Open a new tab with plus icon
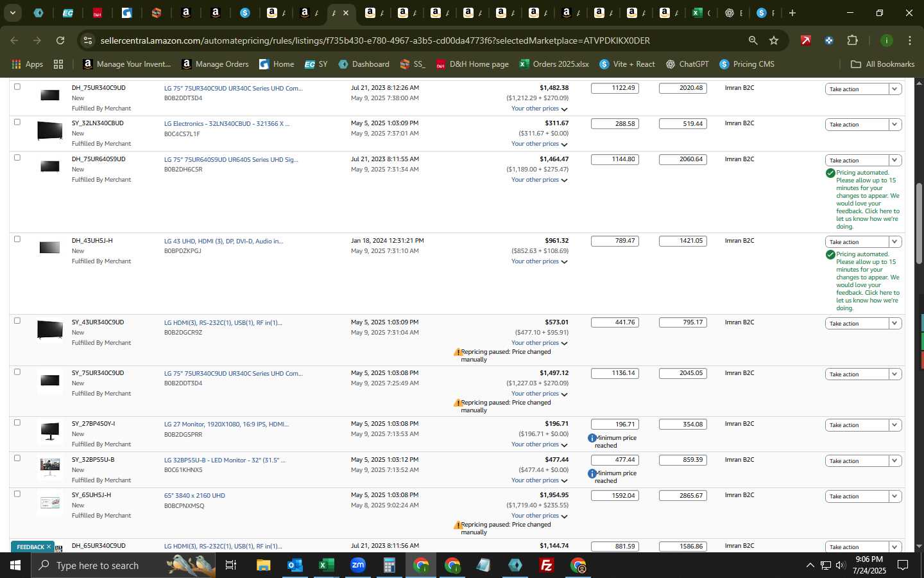This screenshot has width=924, height=578. coord(792,12)
